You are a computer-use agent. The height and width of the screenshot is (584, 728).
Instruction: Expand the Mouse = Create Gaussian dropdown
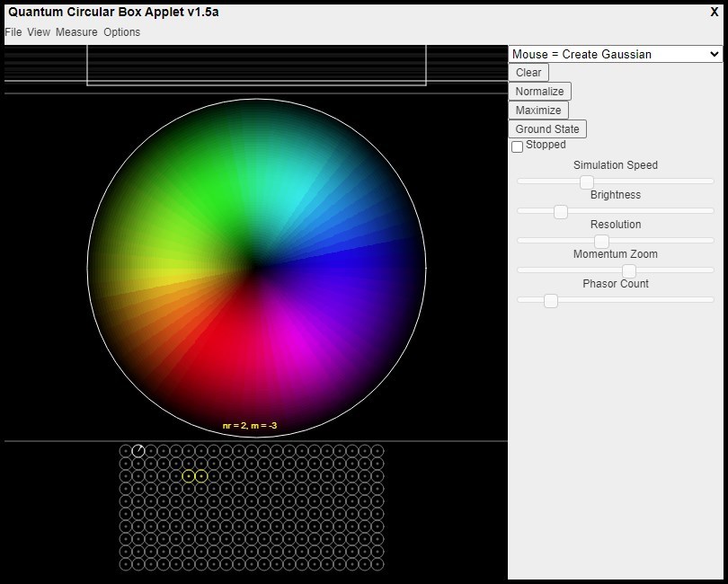[615, 54]
